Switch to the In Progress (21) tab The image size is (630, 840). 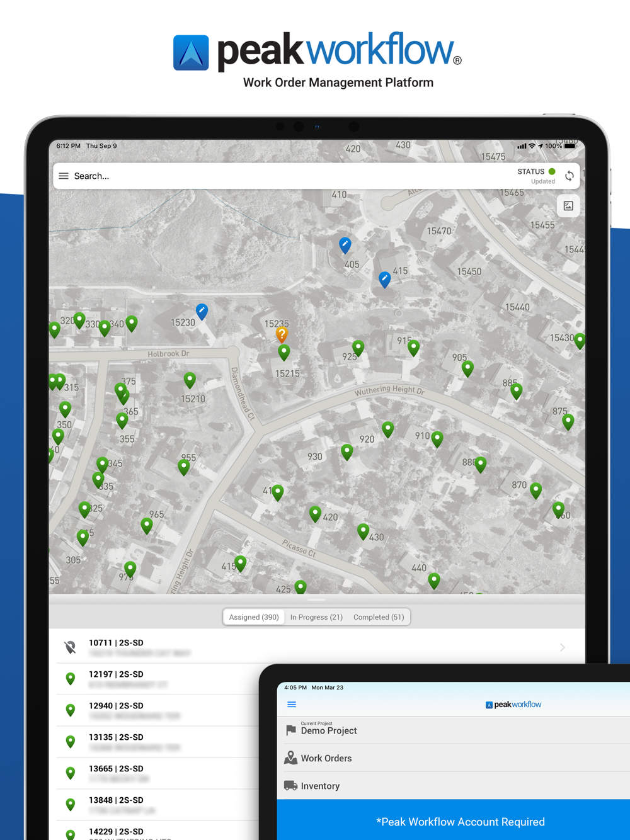tap(316, 617)
